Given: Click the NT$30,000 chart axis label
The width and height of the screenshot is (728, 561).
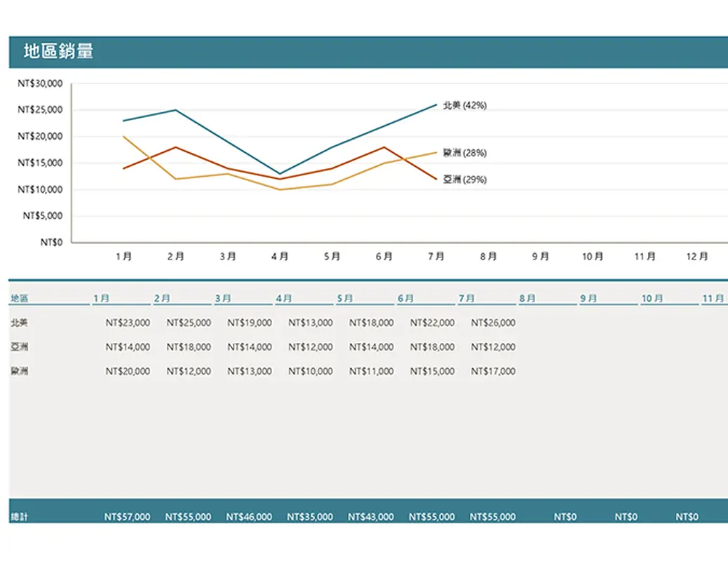Looking at the screenshot, I should click(x=40, y=83).
